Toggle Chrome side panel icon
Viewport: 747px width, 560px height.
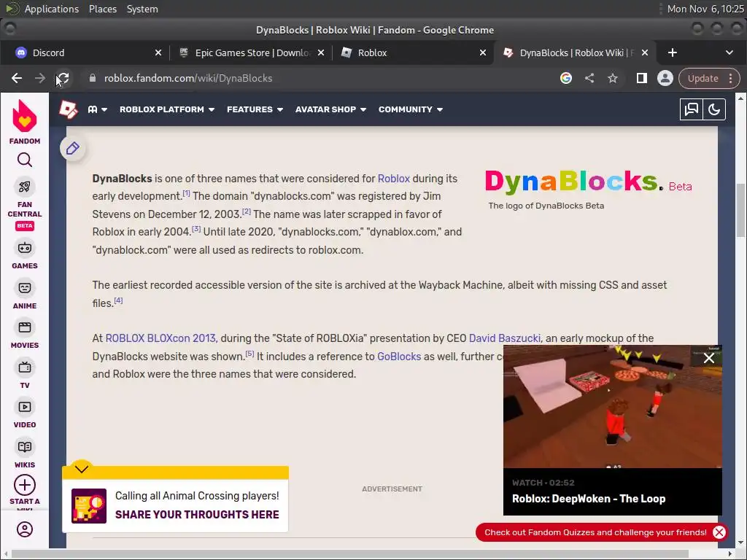point(642,78)
